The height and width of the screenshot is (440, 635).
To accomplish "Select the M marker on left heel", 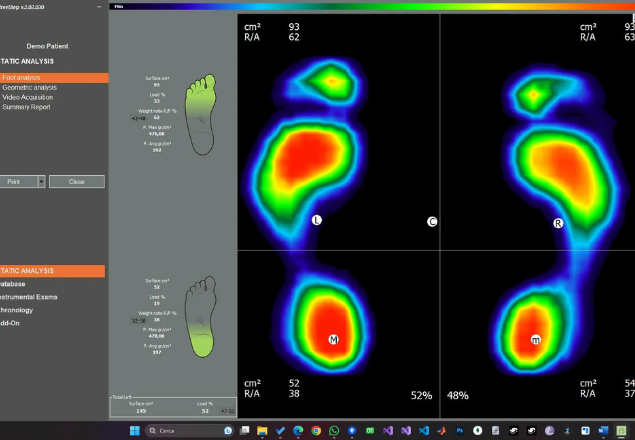I will pos(334,340).
